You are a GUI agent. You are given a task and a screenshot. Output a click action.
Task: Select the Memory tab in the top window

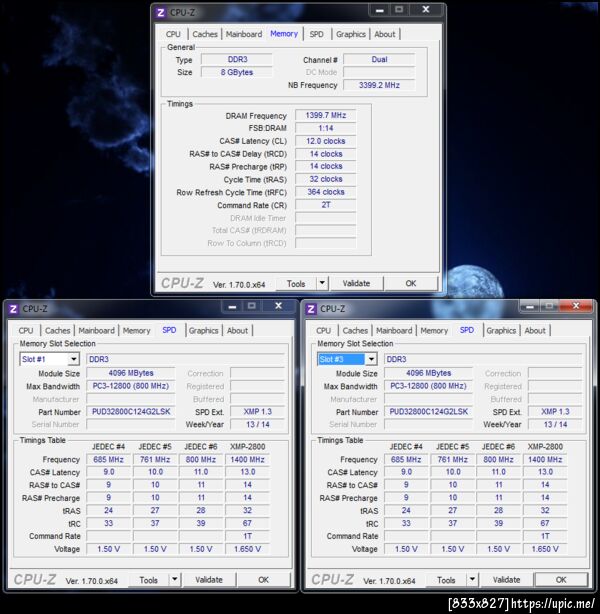(284, 34)
